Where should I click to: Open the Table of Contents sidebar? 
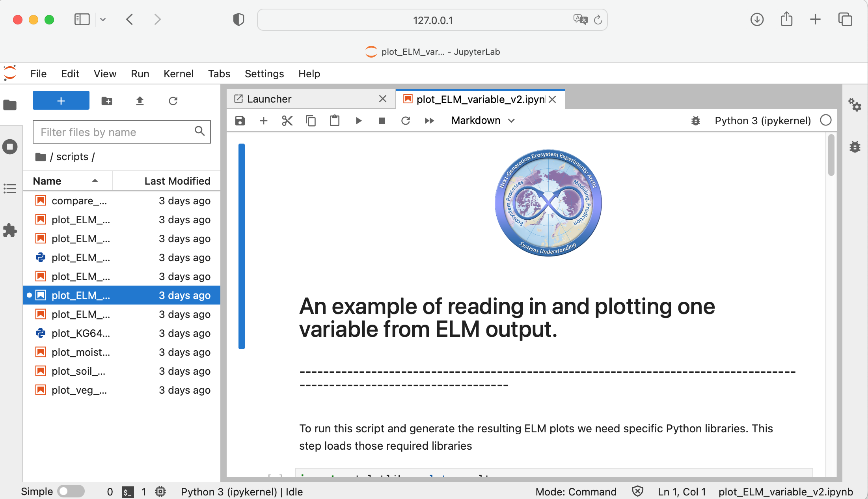[x=10, y=189]
